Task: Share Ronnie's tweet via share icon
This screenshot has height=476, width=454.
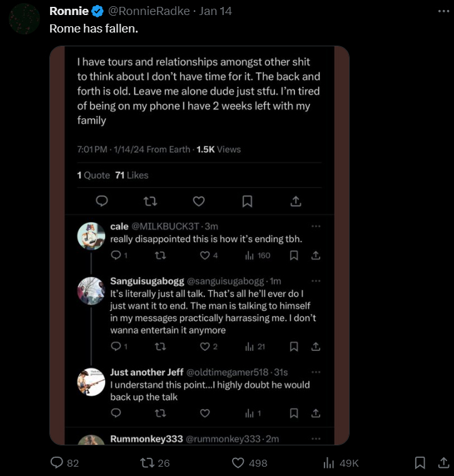Action: click(443, 463)
